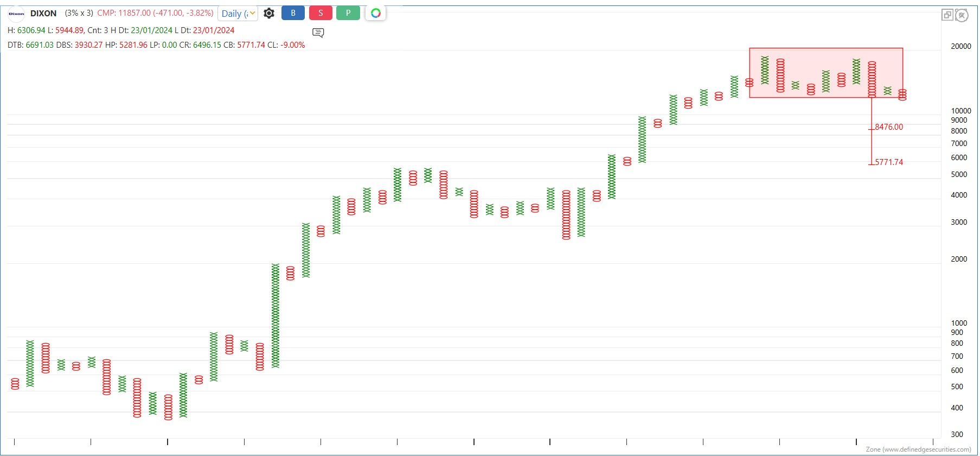The width and height of the screenshot is (980, 456).
Task: Click the Dixon company logo
Action: click(16, 14)
